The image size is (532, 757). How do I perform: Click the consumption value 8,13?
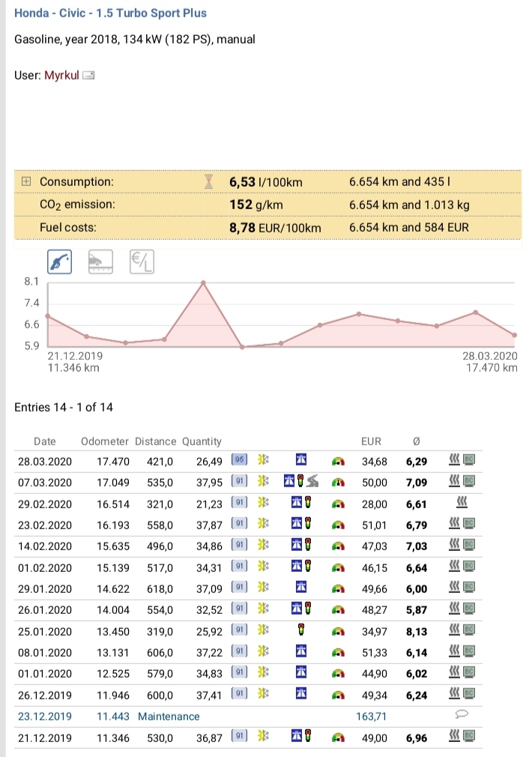pos(417,632)
